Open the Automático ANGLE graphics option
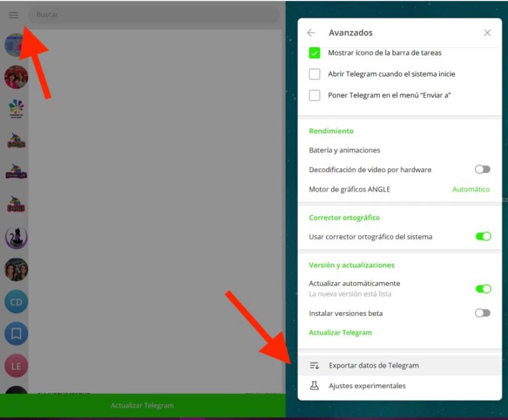508x420 pixels. click(x=471, y=189)
